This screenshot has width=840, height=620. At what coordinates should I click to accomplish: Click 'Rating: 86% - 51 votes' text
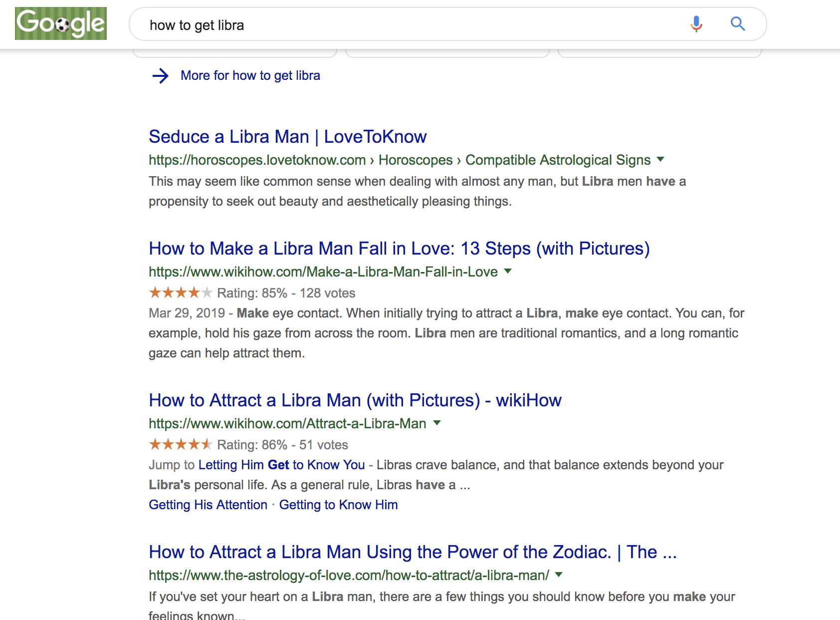pos(283,445)
